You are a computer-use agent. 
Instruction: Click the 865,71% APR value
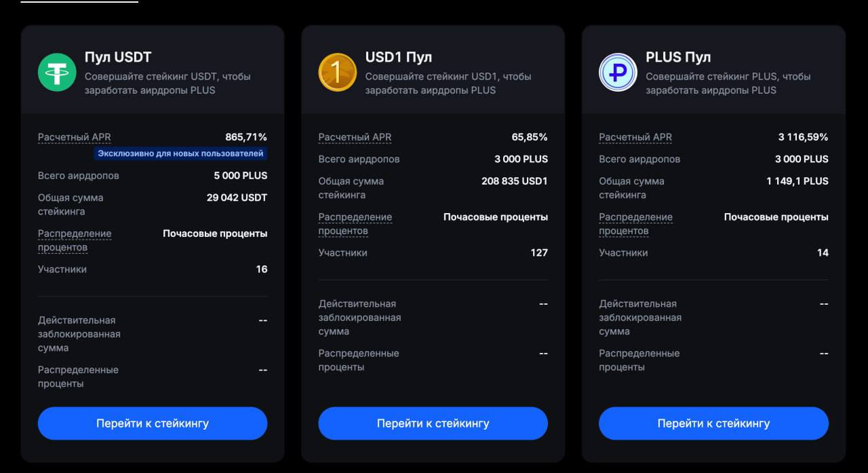pyautogui.click(x=246, y=137)
